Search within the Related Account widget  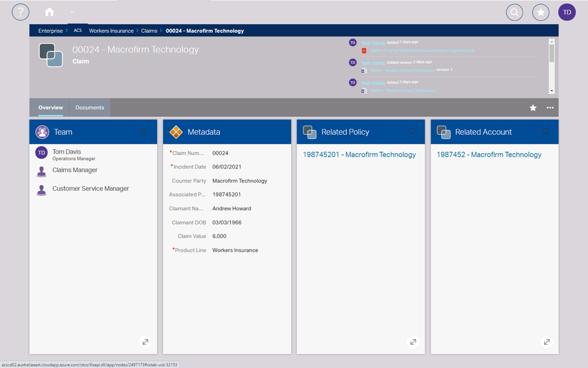coord(546,132)
